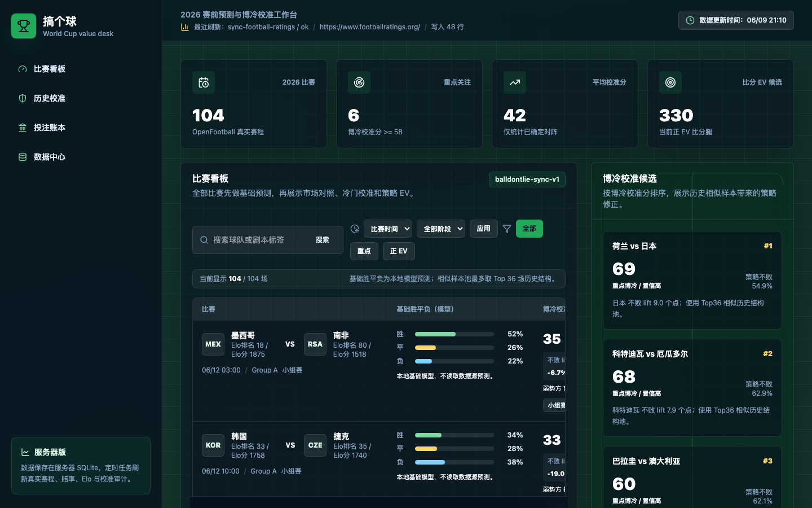Click the clock icon before 比赛时间 dropdown

(x=355, y=229)
